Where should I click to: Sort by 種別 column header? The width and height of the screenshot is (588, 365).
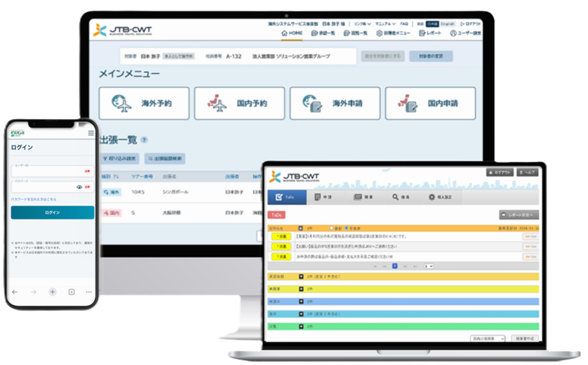click(110, 176)
